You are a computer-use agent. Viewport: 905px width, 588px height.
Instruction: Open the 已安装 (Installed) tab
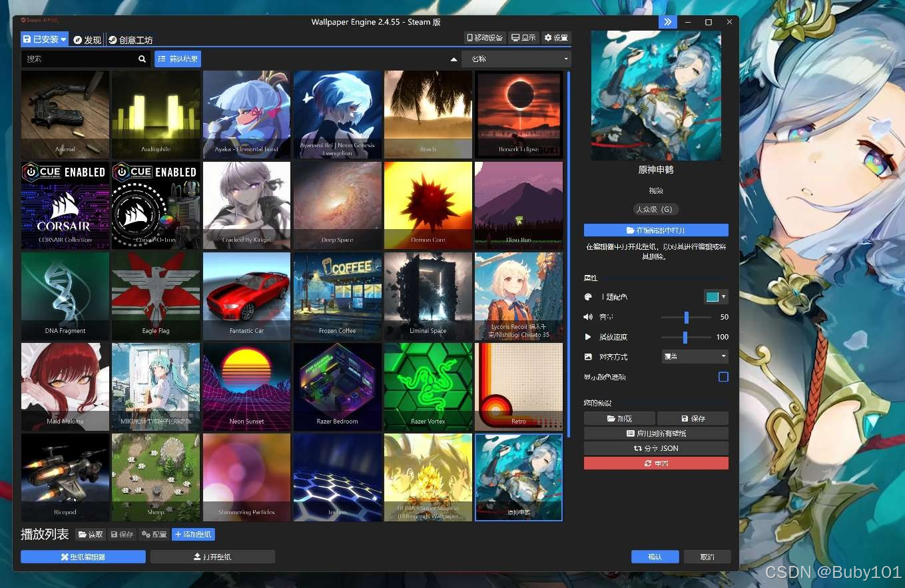click(45, 39)
